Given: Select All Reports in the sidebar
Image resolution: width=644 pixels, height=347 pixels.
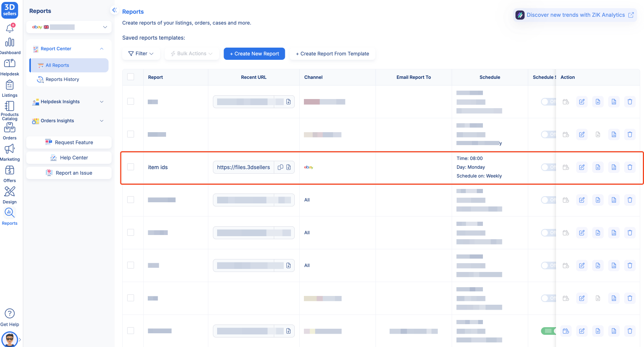Looking at the screenshot, I should [57, 65].
